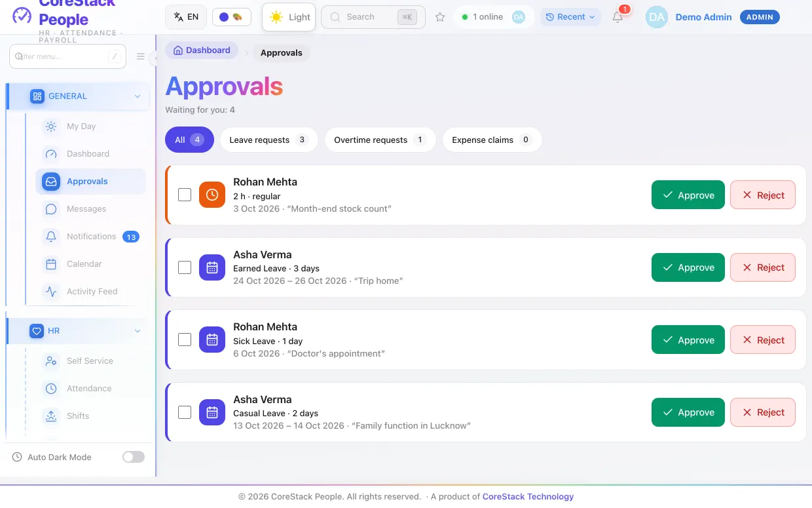Switch to the Overtime requests tab
Screen dimensions: 812x508
tap(380, 140)
